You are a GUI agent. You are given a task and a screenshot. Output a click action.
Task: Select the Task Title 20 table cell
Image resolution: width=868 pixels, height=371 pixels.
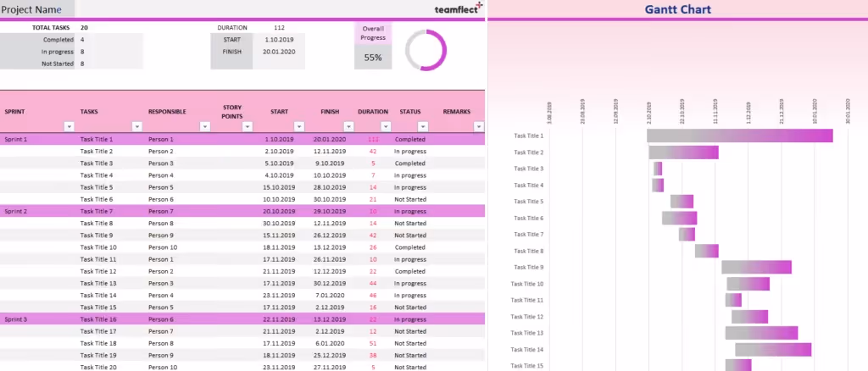coord(98,367)
